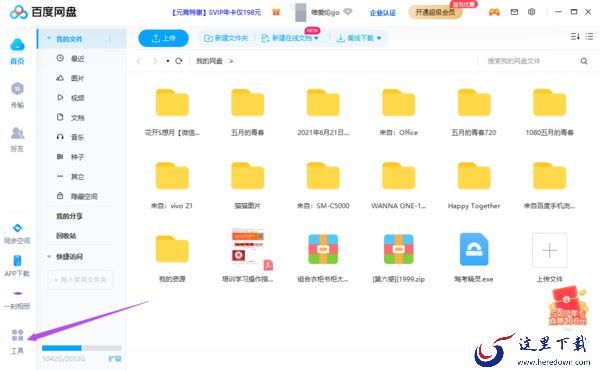
Task: Open the 传输 transfer sidebar icon
Action: 17,89
